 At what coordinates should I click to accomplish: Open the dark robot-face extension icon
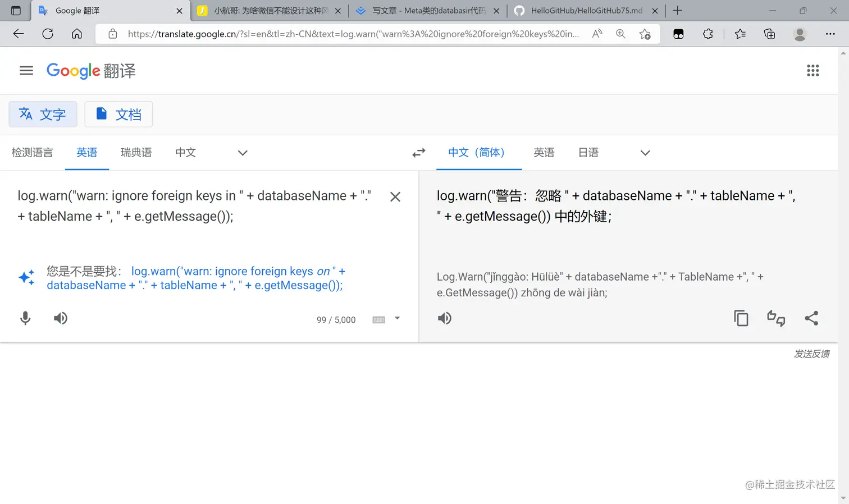tap(678, 34)
